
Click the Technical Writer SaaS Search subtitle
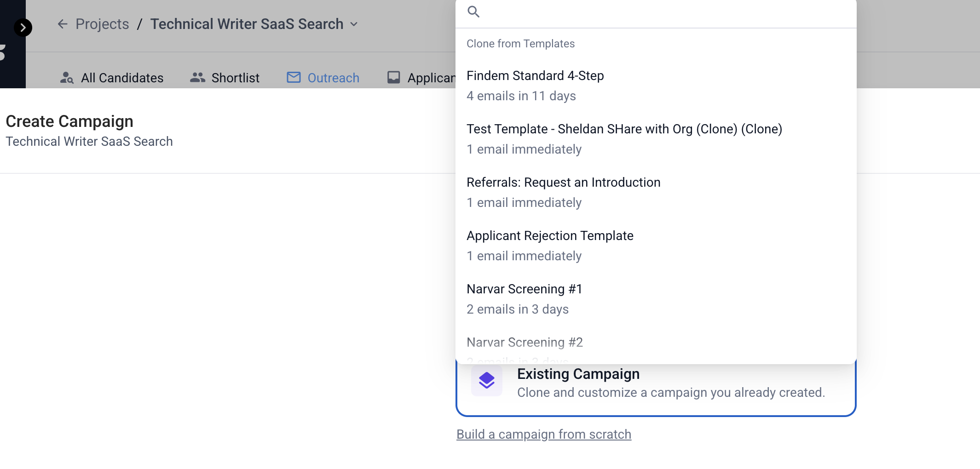89,141
